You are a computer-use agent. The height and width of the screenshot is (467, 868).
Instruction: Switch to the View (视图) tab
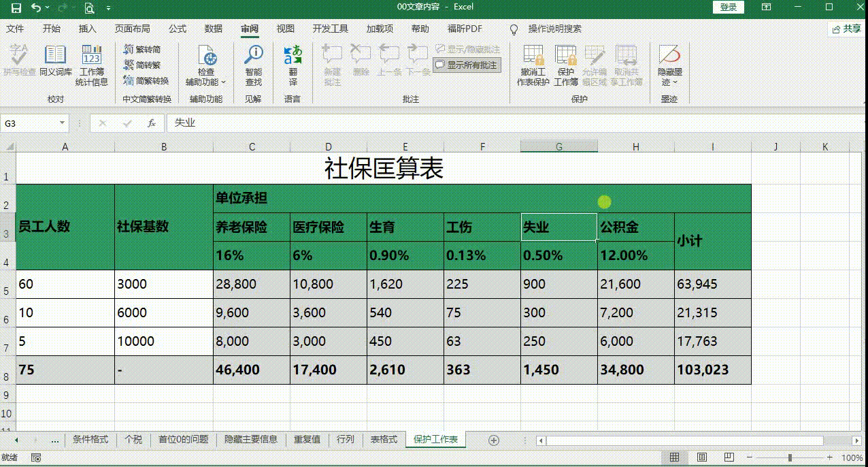pos(286,29)
